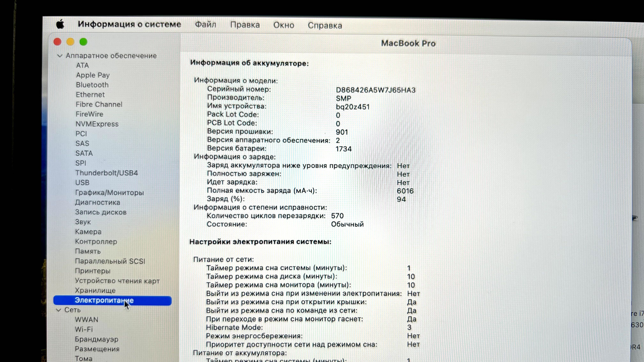Click the Количество циклов перезарядки label
The width and height of the screenshot is (644, 362).
click(x=266, y=216)
